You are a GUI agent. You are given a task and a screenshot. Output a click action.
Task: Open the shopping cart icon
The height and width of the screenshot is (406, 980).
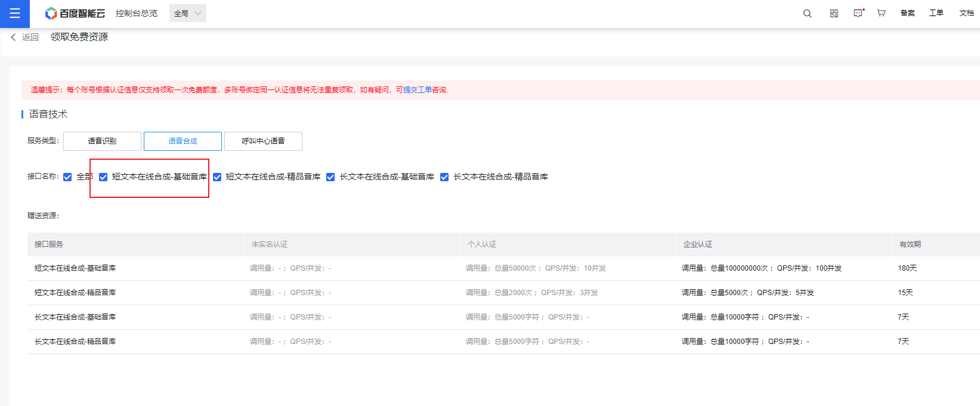click(x=881, y=13)
